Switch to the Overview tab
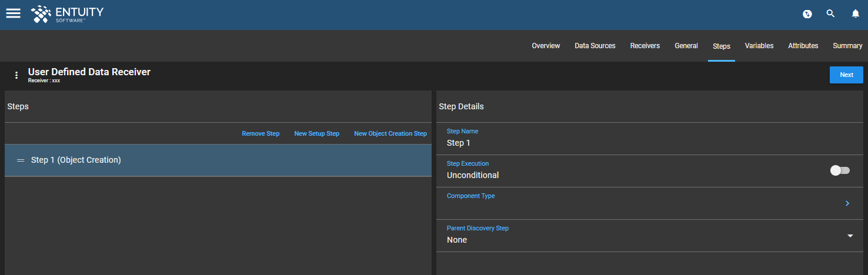Screen dimensions: 868x275 (546, 46)
